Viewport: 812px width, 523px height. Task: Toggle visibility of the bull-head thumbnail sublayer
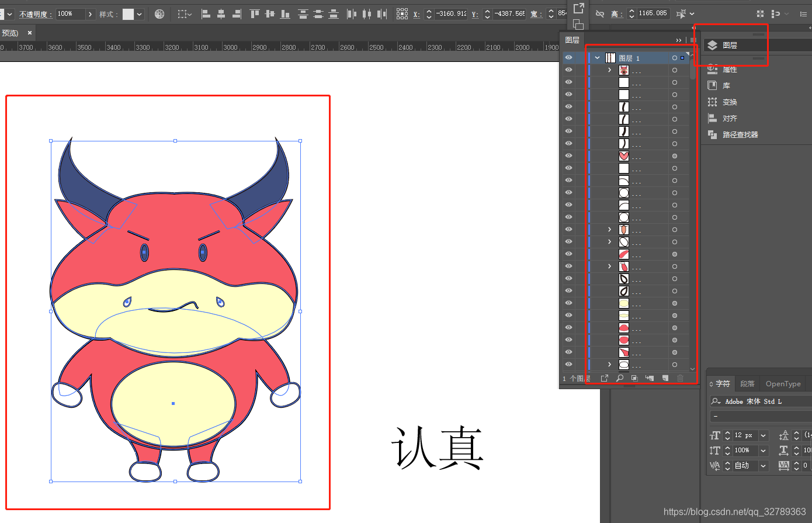click(568, 70)
